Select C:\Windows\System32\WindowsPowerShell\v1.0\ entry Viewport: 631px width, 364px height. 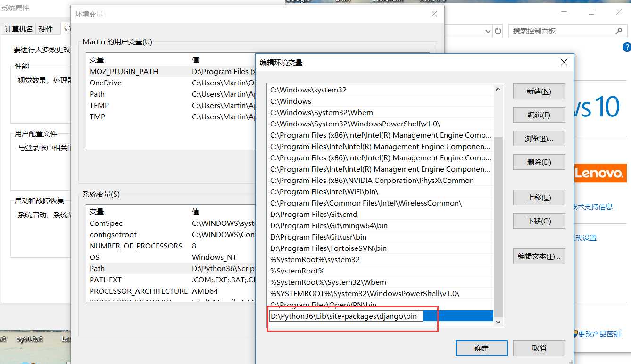(x=380, y=124)
